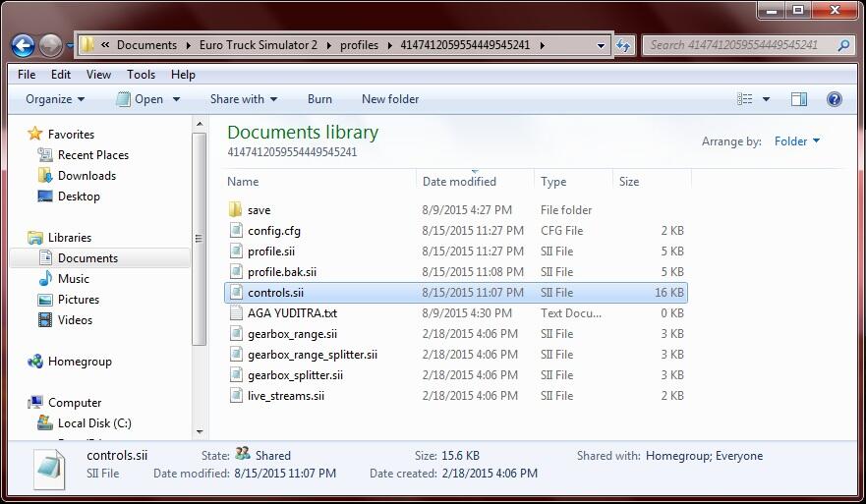Sort files by Date modified column header
This screenshot has height=504, width=866.
pyautogui.click(x=459, y=182)
